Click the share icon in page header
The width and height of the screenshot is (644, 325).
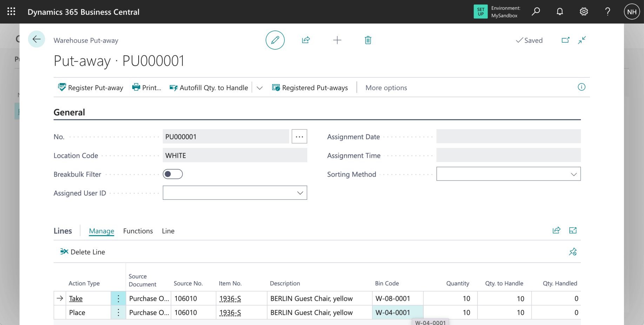point(306,40)
